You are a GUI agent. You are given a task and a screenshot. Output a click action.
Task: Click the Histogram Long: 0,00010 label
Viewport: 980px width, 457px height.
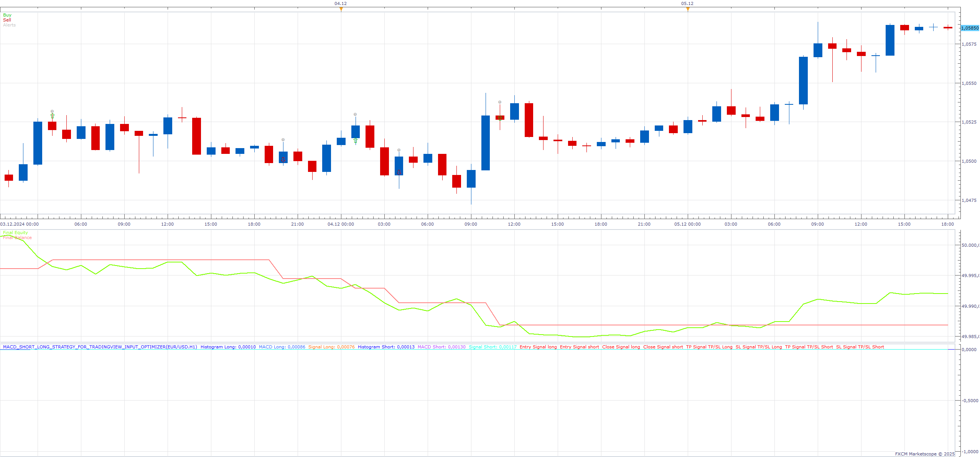228,347
